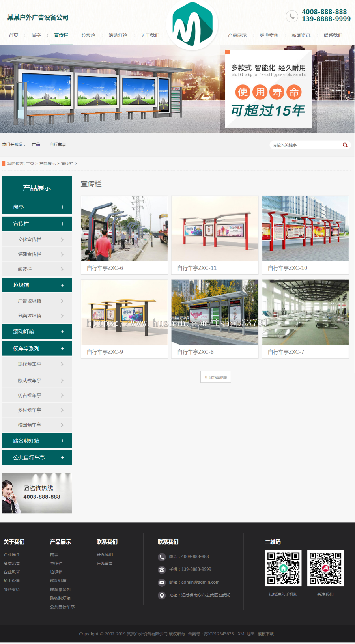Click the footer email envelope icon
The height and width of the screenshot is (644, 355).
[162, 582]
